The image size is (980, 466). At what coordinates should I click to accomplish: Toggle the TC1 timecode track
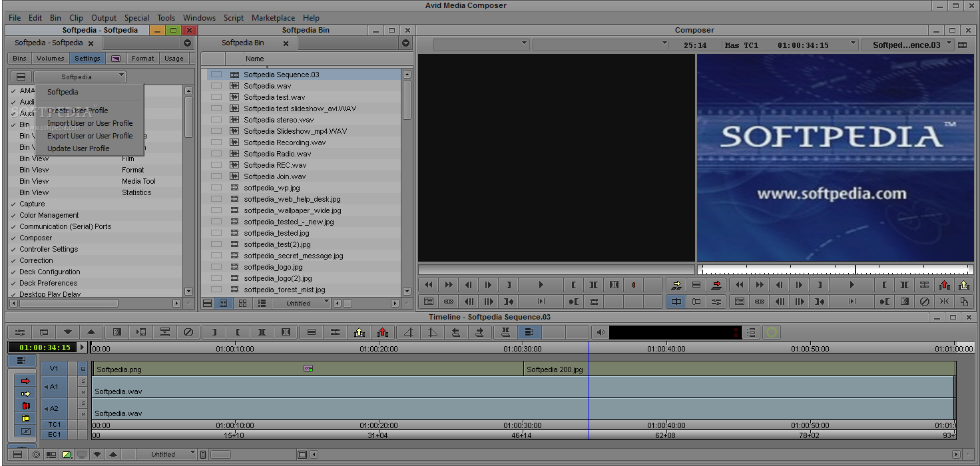point(54,425)
